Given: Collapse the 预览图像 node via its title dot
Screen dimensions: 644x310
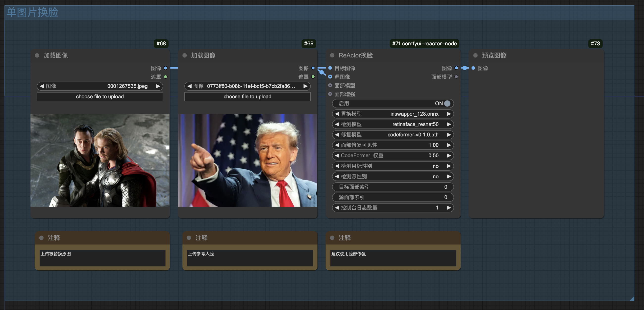Looking at the screenshot, I should pos(475,55).
